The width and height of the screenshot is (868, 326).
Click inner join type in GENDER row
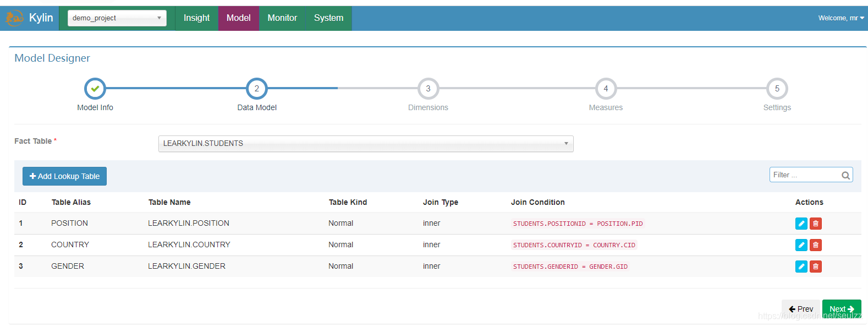[x=431, y=266]
